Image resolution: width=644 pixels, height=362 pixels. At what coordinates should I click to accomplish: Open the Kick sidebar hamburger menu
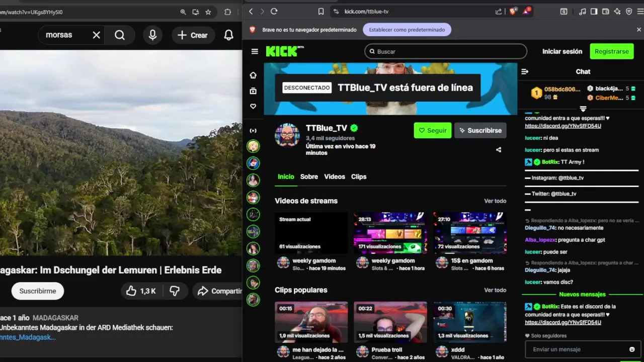tap(255, 51)
